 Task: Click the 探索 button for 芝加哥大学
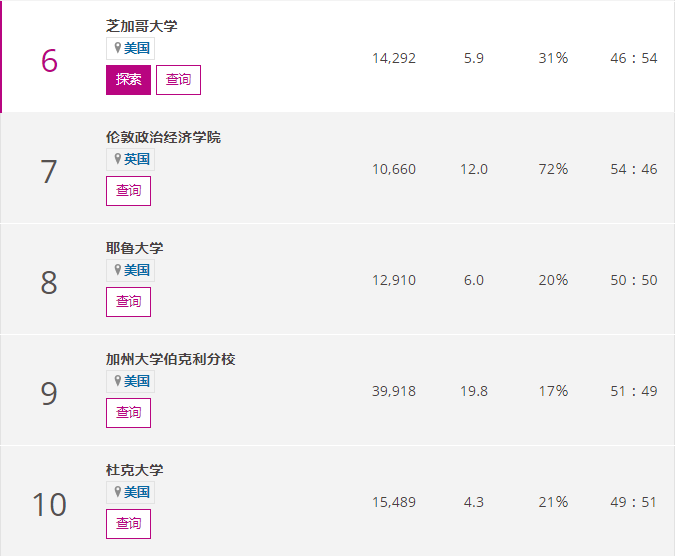point(128,80)
